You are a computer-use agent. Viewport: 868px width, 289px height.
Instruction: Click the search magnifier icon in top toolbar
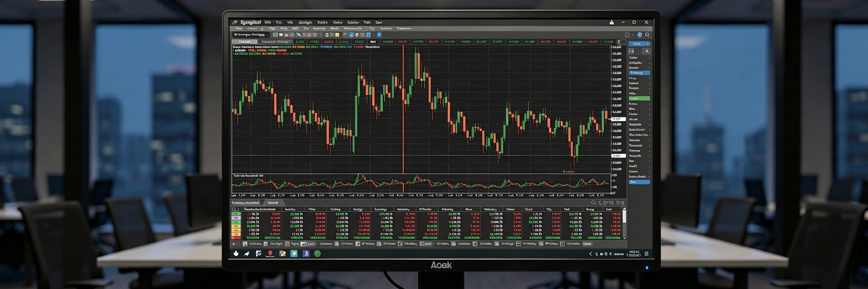(647, 35)
